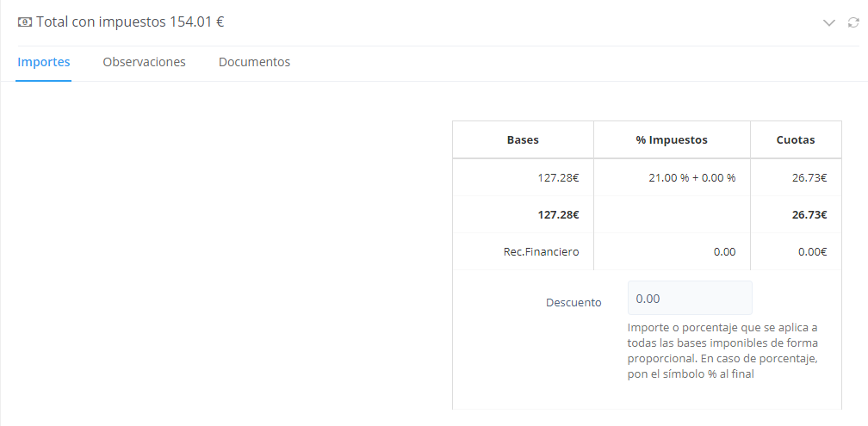Click the Rec.Financiero 0.00 percentage cell
The image size is (868, 426).
(x=724, y=252)
